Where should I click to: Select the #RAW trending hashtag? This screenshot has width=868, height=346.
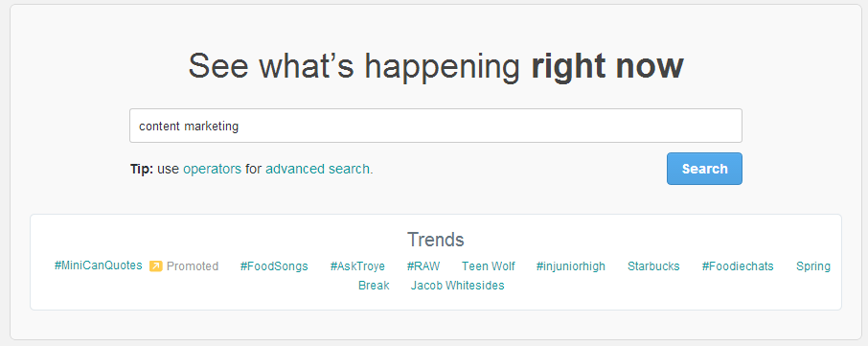(423, 266)
